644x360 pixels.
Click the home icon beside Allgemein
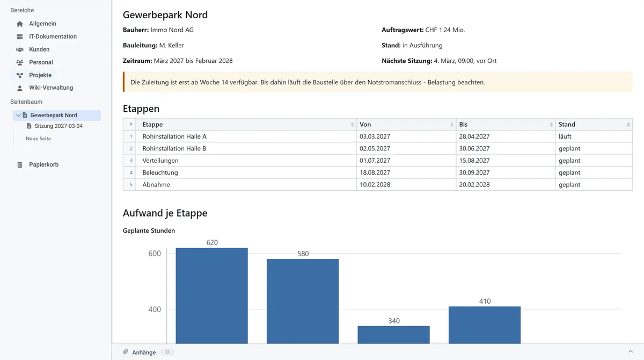20,24
